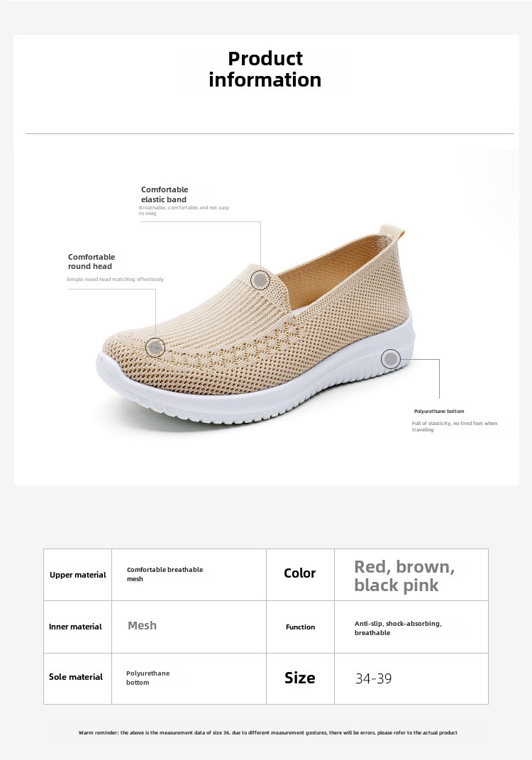Screen dimensions: 532x760
Task: Click the "Warm reminder" note at the bottom
Action: point(268,732)
